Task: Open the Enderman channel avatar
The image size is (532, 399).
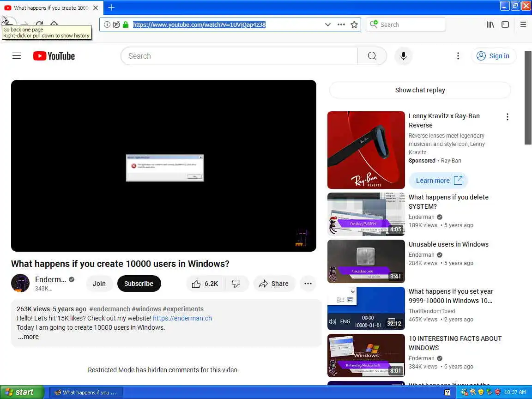Action: coord(20,283)
